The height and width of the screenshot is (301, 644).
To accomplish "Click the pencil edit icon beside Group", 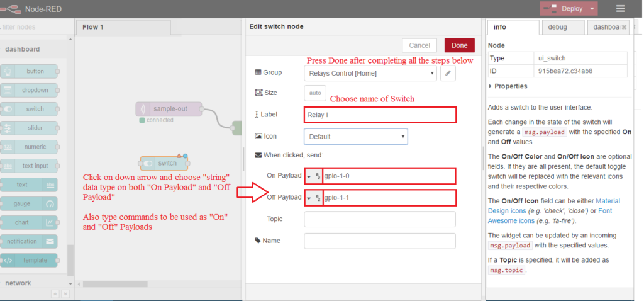I will click(x=448, y=73).
